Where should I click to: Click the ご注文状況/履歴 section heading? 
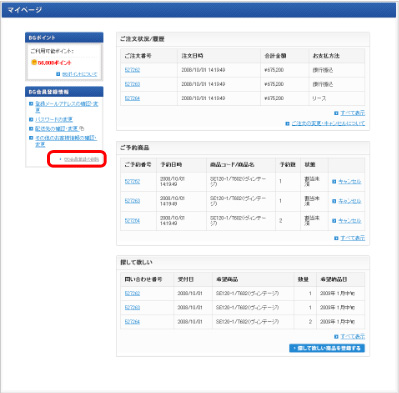[x=142, y=39]
